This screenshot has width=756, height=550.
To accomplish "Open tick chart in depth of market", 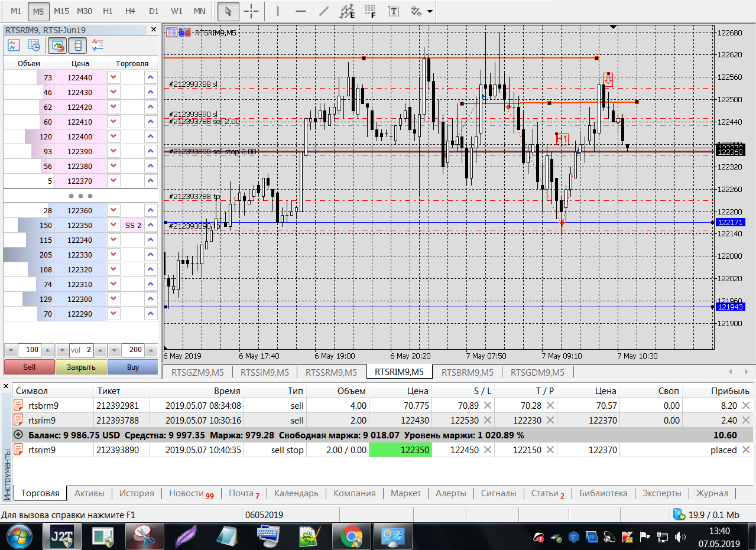I will pyautogui.click(x=14, y=45).
